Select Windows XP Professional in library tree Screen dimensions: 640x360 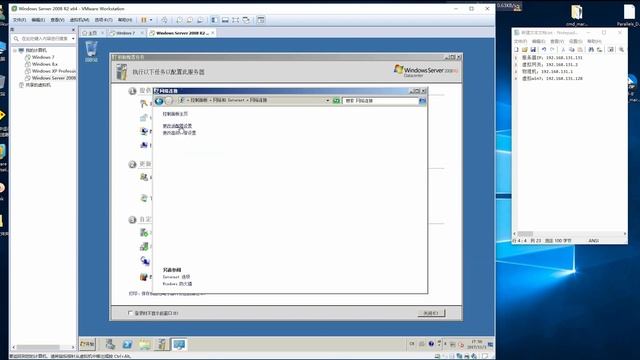[51, 71]
